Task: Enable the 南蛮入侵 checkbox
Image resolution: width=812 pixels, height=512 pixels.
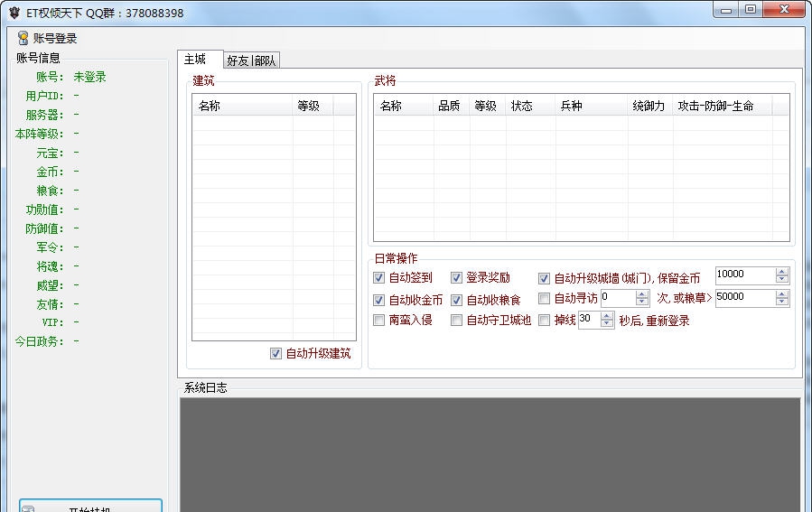Action: (x=379, y=320)
